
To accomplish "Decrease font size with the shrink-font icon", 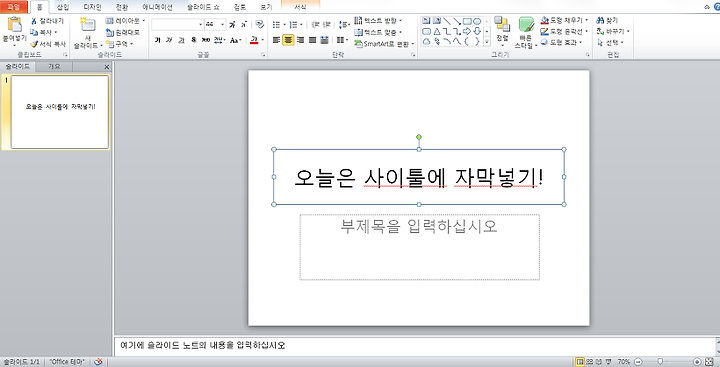I will pos(244,24).
